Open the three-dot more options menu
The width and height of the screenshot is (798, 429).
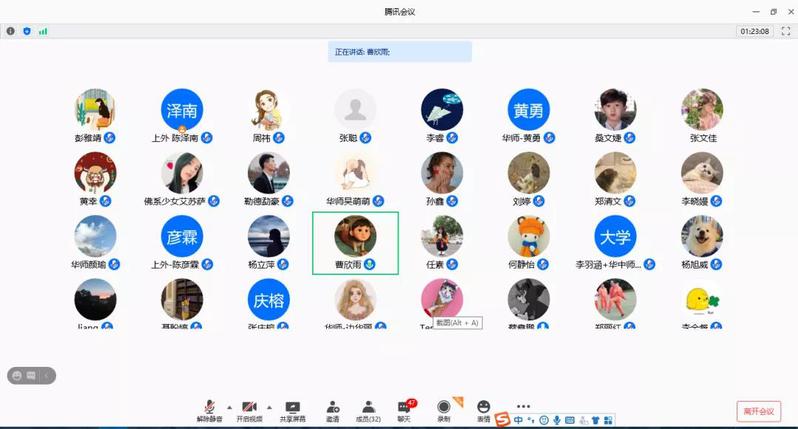click(x=523, y=407)
